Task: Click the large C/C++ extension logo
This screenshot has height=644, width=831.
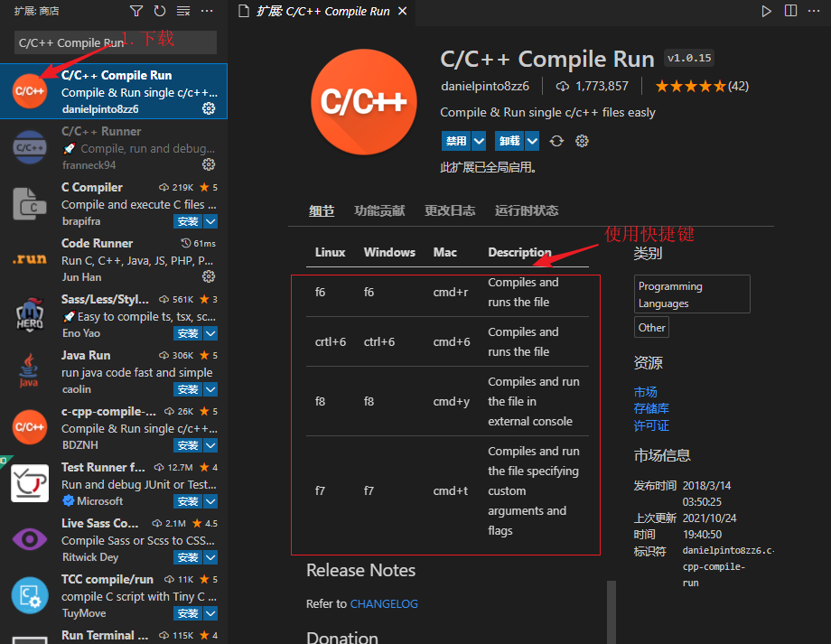Action: coord(363,102)
